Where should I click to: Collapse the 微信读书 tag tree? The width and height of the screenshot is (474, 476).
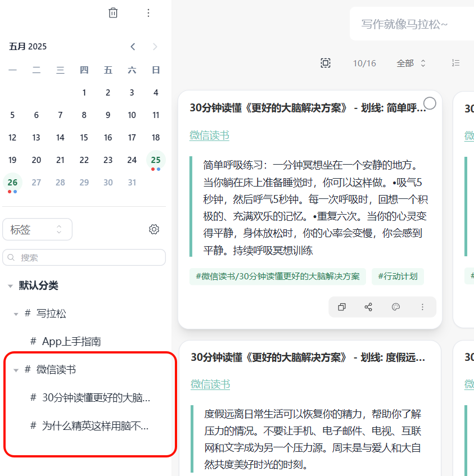click(x=16, y=370)
